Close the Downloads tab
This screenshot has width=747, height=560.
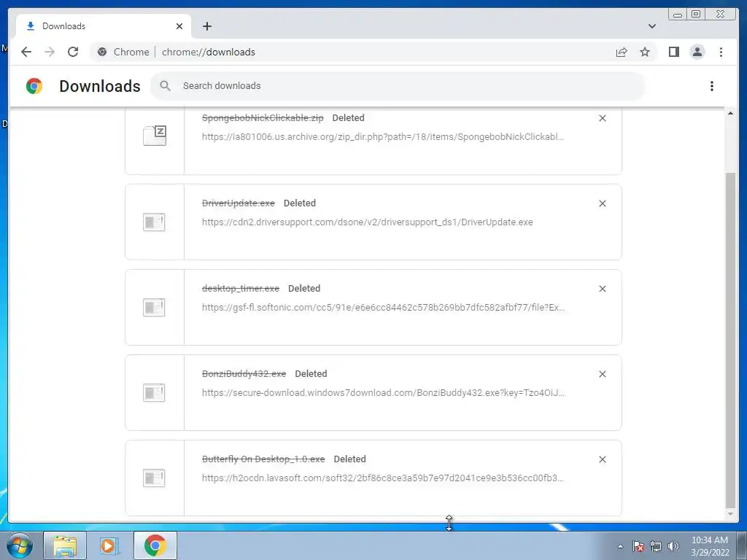(179, 26)
